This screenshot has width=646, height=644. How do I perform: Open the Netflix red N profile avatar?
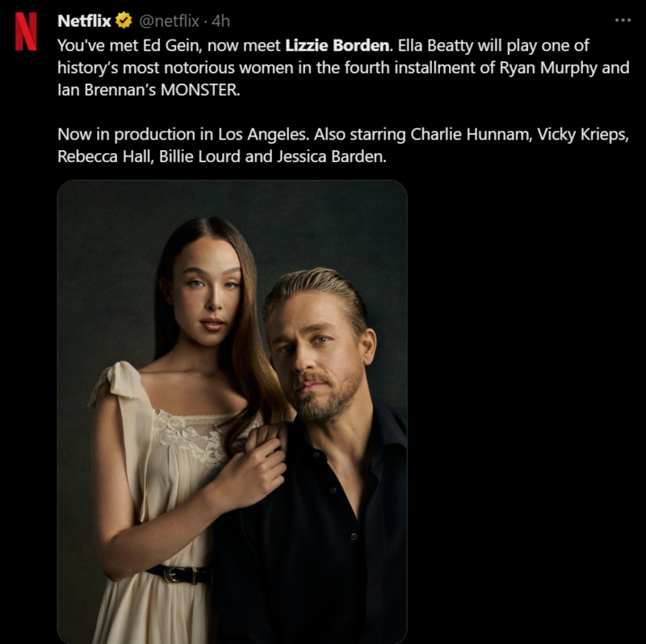point(26,31)
